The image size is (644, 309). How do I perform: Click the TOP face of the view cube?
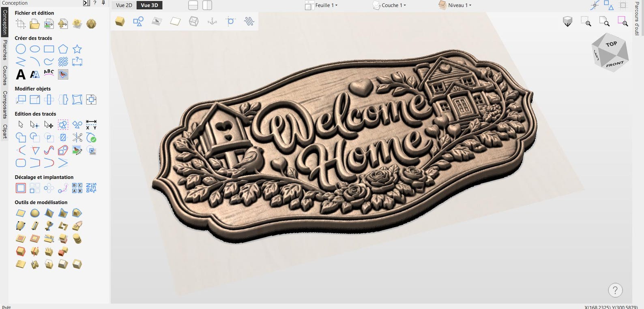(x=611, y=44)
